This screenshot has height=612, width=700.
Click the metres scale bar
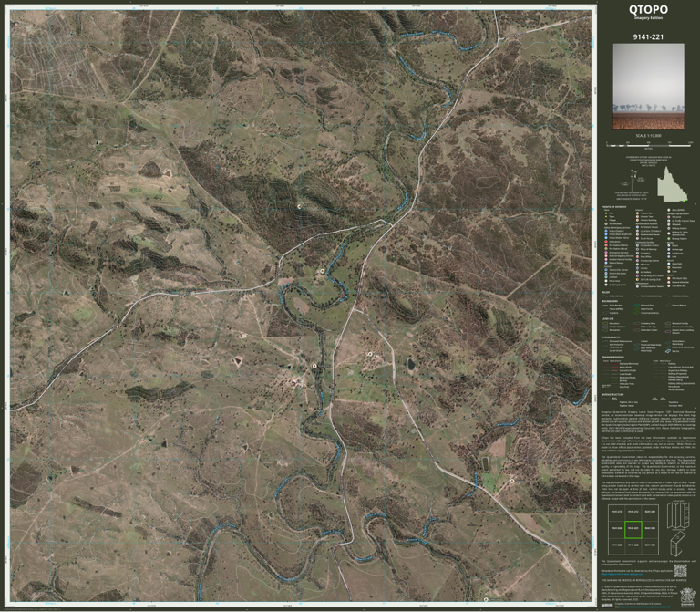648,145
